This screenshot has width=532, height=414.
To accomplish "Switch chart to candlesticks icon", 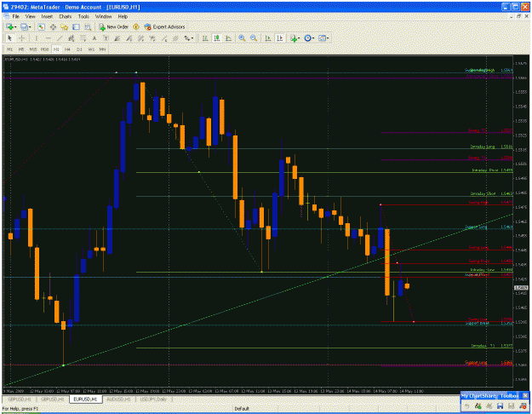I will (217, 38).
